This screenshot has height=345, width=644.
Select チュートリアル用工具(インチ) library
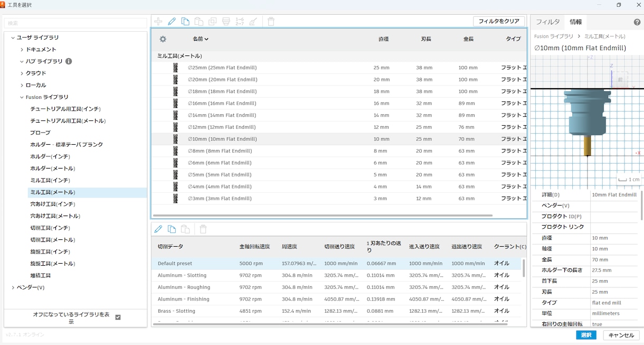pos(65,109)
